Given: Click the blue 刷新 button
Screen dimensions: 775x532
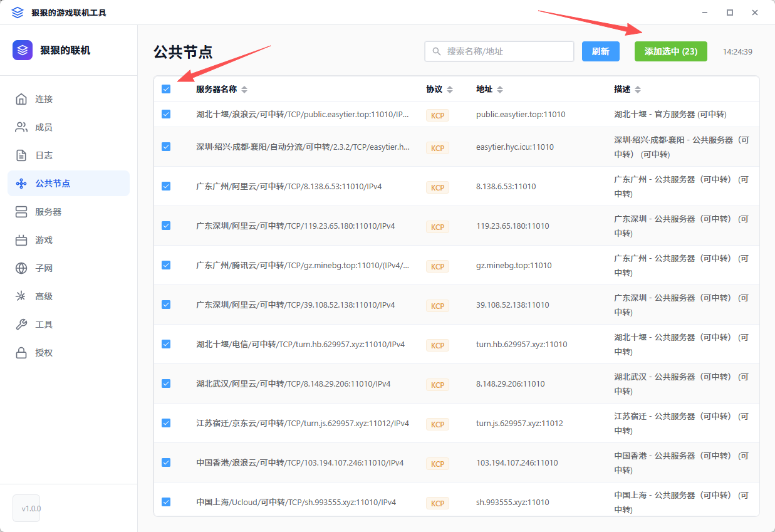Looking at the screenshot, I should [601, 51].
